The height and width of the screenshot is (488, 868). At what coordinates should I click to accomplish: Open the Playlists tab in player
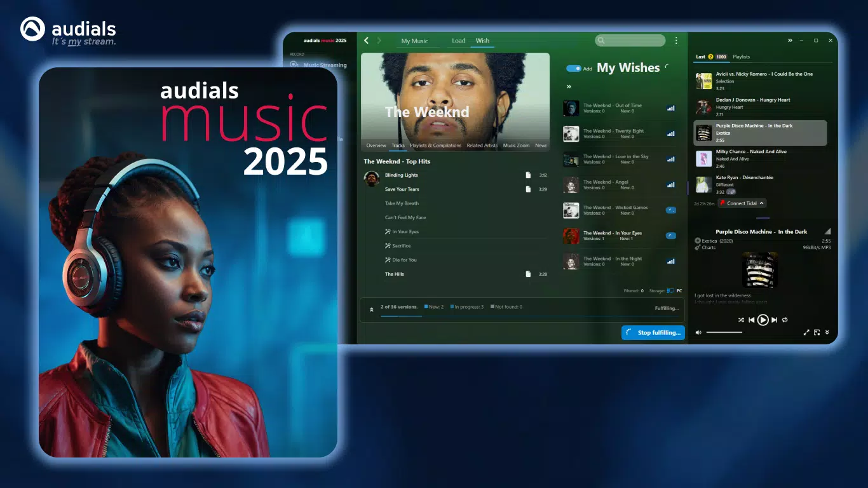pos(742,57)
